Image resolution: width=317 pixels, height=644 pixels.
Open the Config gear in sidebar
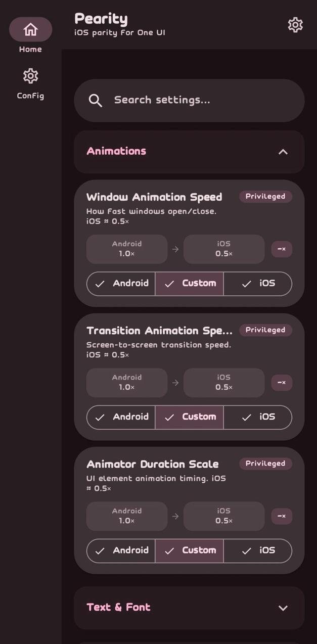[30, 76]
